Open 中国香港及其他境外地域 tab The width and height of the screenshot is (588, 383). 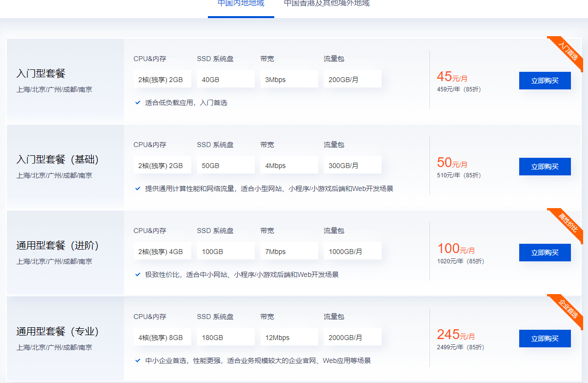coord(327,4)
